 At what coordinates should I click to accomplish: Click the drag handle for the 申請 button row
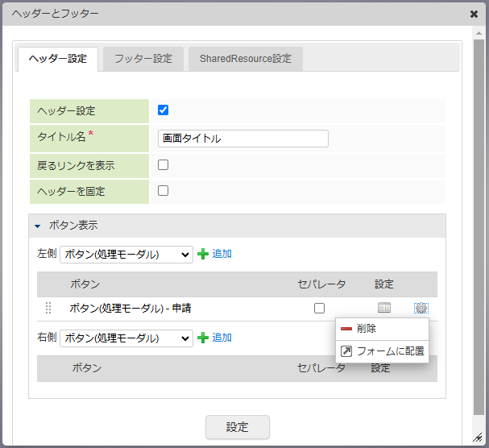[48, 308]
